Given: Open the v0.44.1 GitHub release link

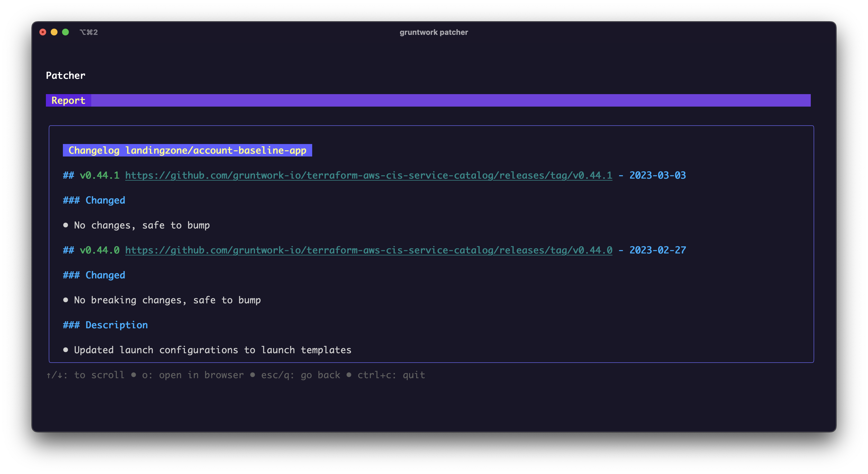Looking at the screenshot, I should [369, 175].
